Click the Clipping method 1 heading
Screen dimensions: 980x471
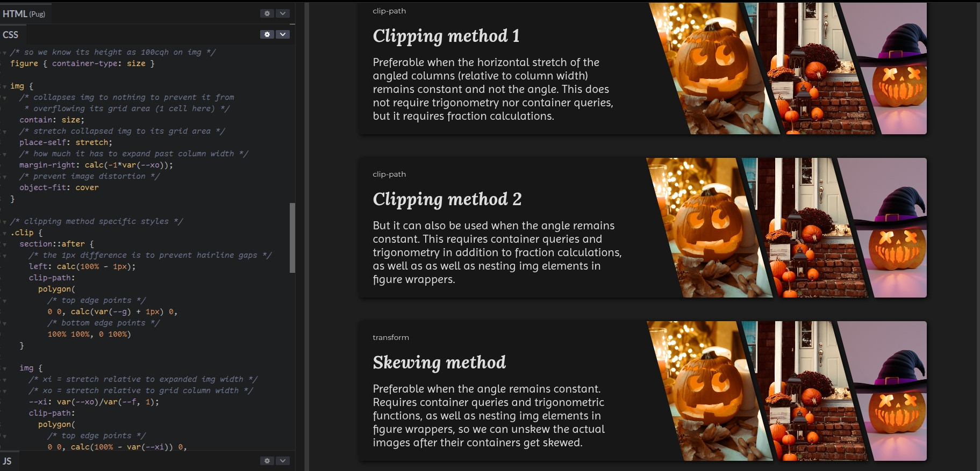(446, 36)
